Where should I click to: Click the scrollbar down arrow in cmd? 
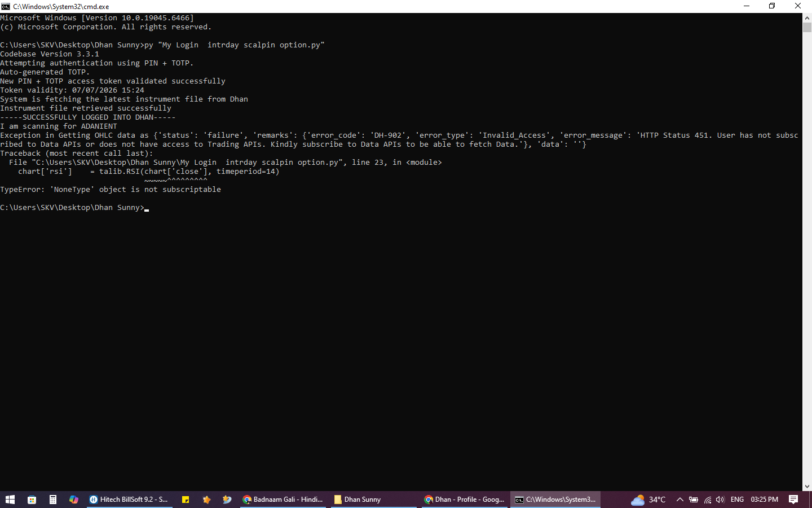[x=807, y=486]
